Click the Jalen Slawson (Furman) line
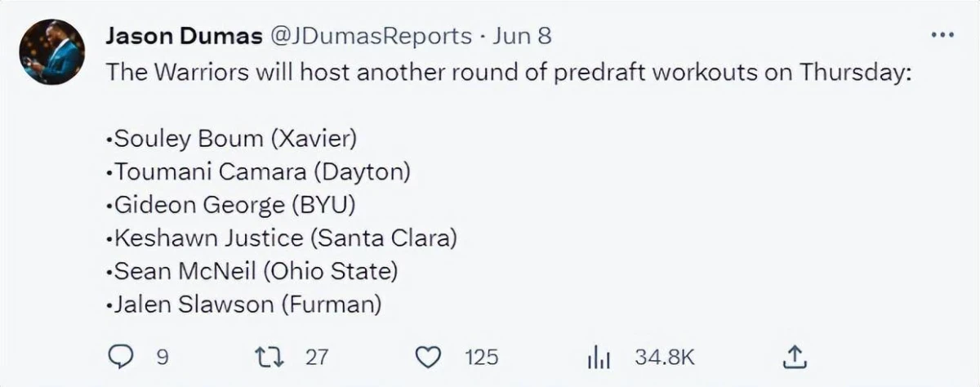The width and height of the screenshot is (980, 387). (x=244, y=305)
